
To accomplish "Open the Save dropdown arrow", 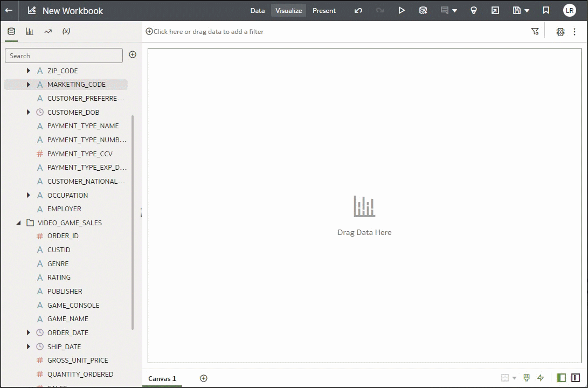I will 527,10.
